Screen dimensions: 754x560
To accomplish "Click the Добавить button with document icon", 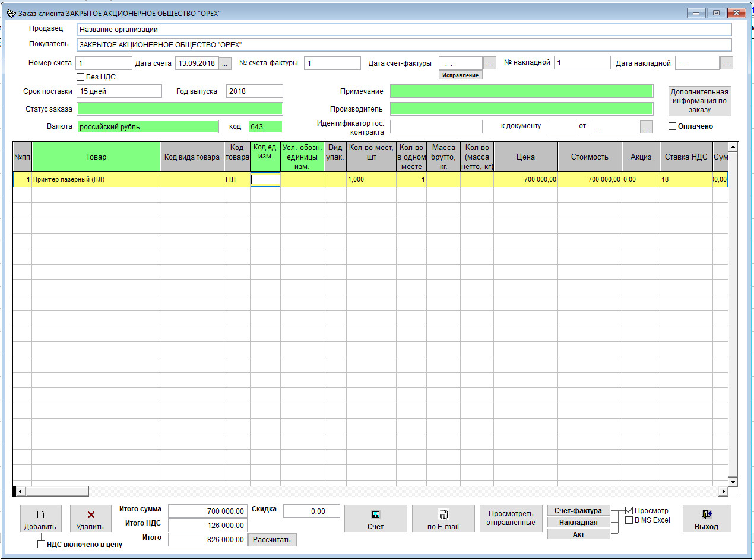I will click(x=40, y=520).
